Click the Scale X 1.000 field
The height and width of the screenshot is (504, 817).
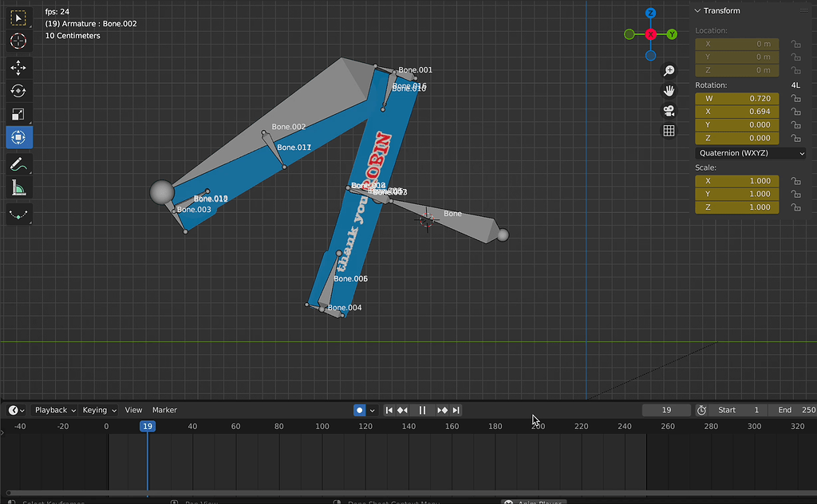[736, 181]
